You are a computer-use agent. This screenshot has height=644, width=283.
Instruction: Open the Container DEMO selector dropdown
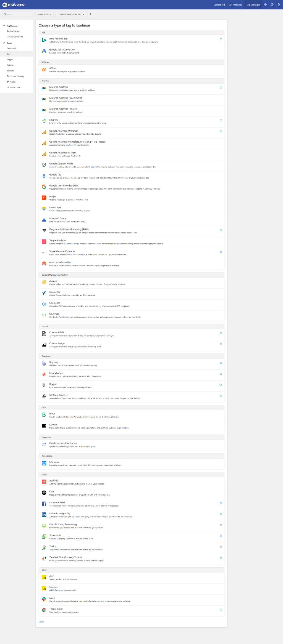point(71,14)
